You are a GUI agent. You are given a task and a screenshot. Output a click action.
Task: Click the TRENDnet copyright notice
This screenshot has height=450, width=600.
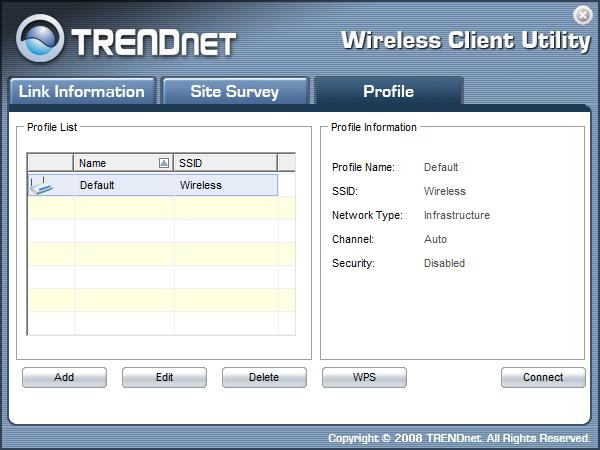pyautogui.click(x=459, y=438)
